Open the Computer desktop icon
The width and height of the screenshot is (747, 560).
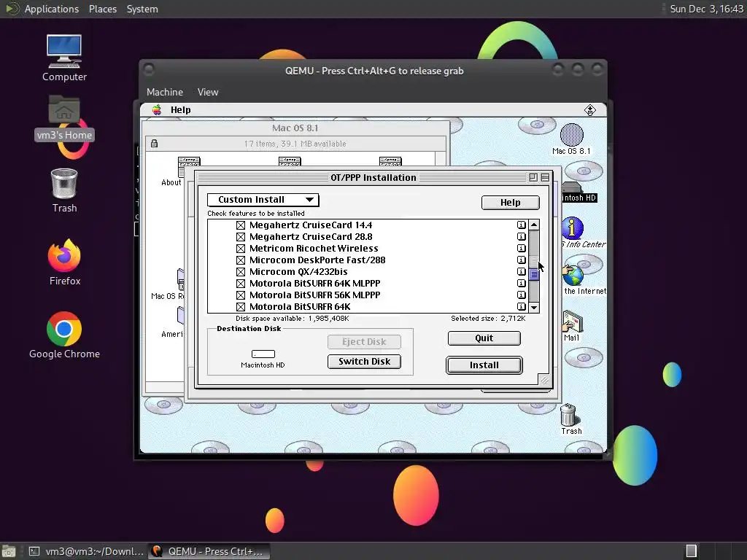64,51
